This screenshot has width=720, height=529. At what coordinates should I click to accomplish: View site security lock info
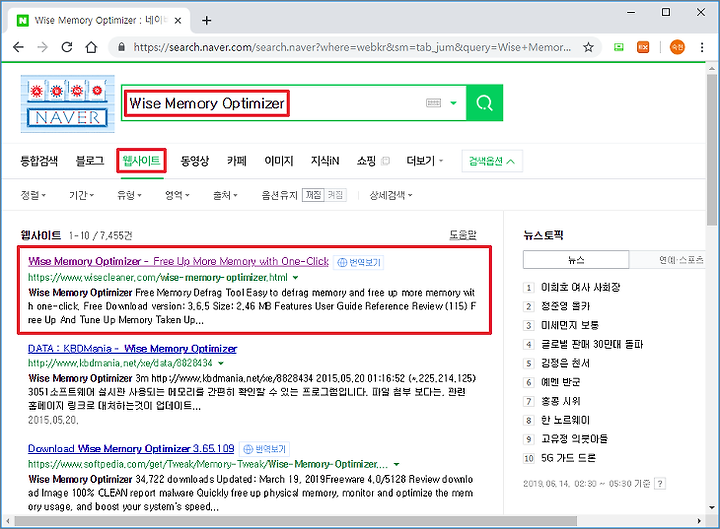point(121,47)
